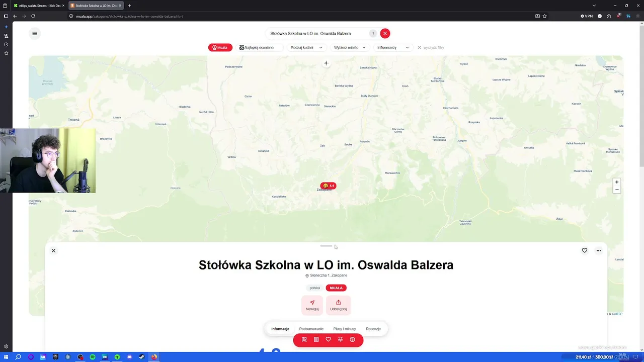
Task: Go back in browser history
Action: [x=15, y=16]
